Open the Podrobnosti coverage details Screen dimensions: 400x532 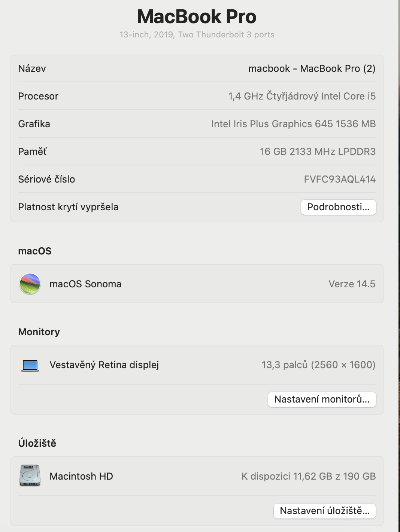tap(338, 207)
